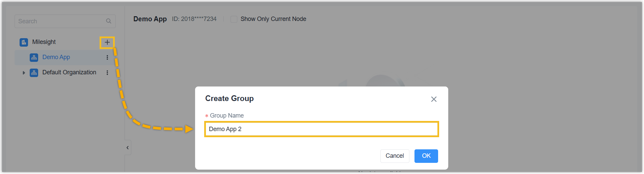644x174 pixels.
Task: Open Default Organization three-dot menu
Action: click(107, 73)
